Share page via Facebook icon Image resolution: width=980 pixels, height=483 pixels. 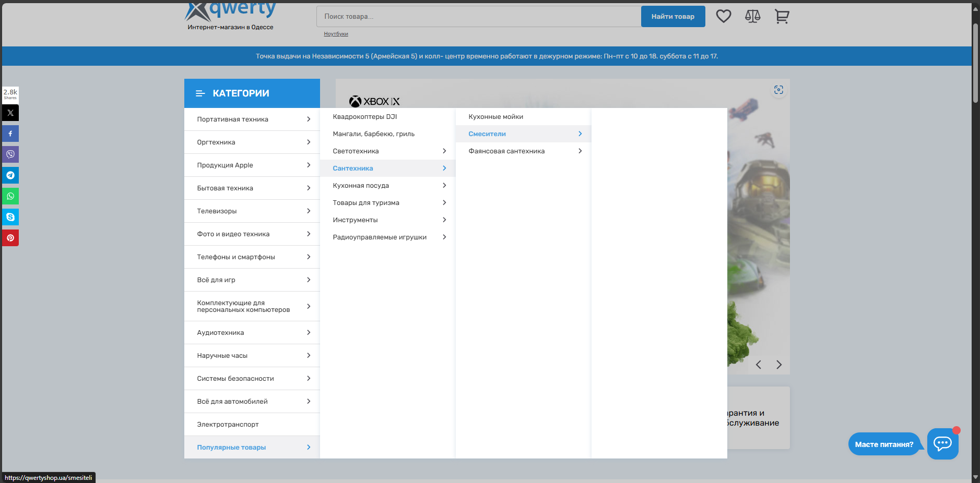coord(10,134)
